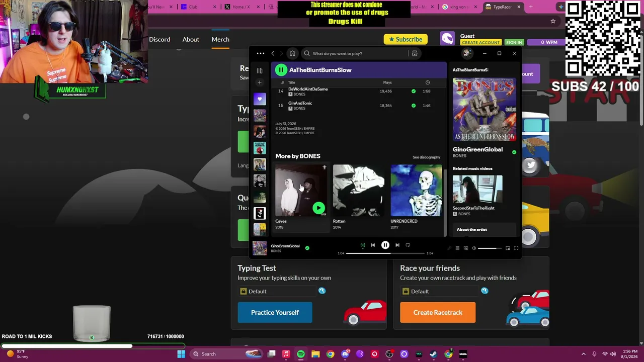This screenshot has width=644, height=362.
Task: Play the Caves album with green button
Action: 318,208
